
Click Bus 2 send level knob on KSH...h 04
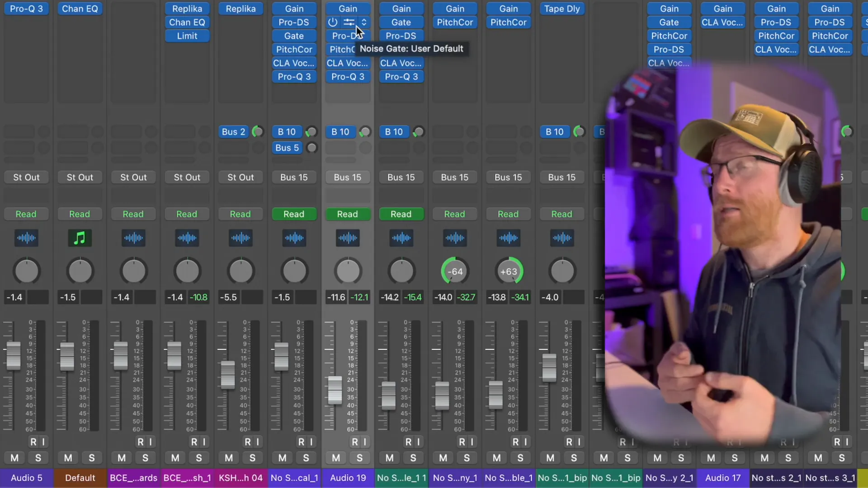257,131
